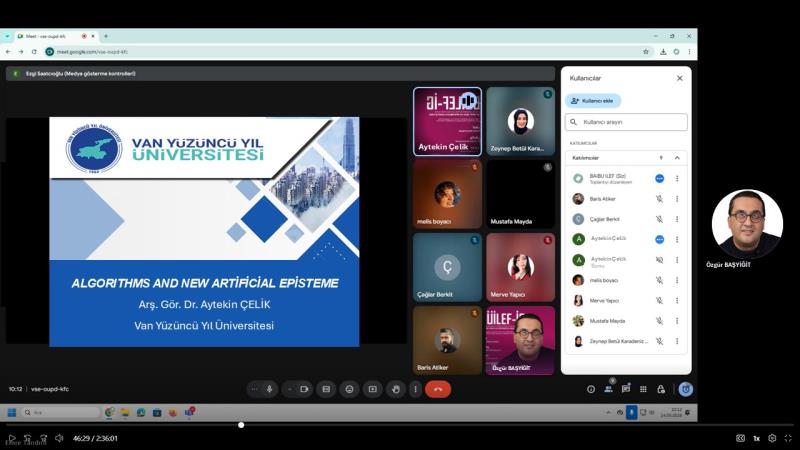Click muted mic icon for Merve Yapıcı
The width and height of the screenshot is (800, 450).
[659, 301]
